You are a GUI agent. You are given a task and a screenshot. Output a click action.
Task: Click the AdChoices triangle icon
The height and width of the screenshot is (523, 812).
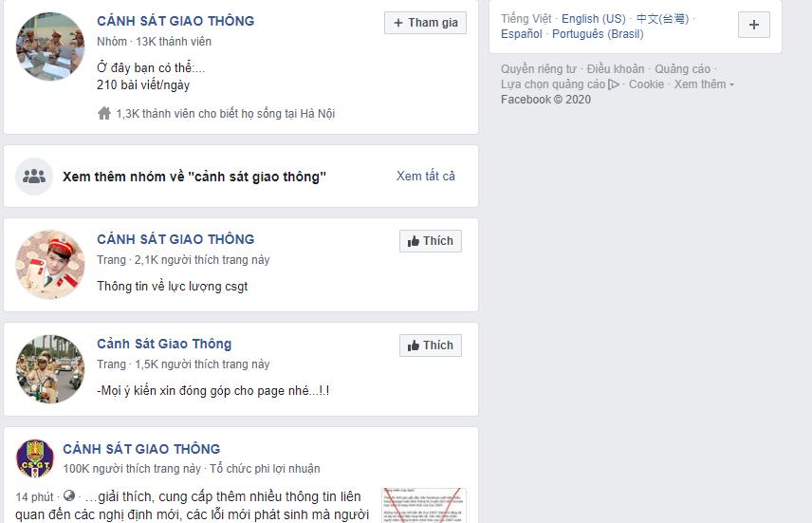click(x=614, y=84)
